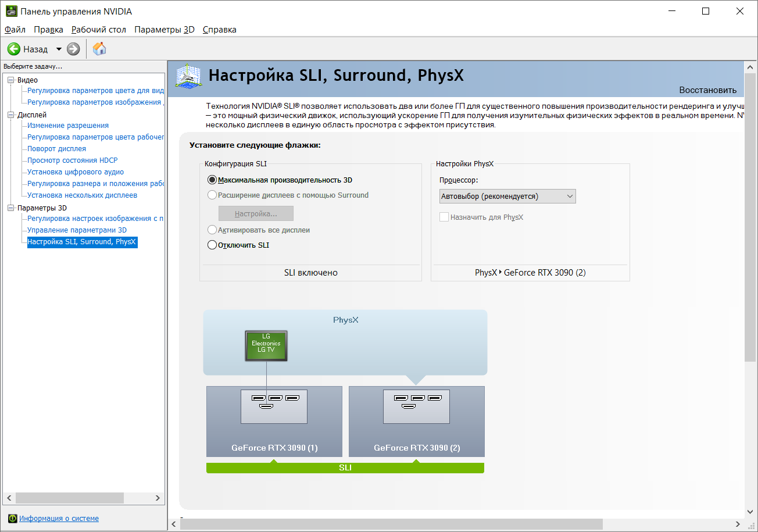Image resolution: width=758 pixels, height=532 pixels.
Task: Click the 'Выберите задачу...' panel header text
Action: point(33,66)
